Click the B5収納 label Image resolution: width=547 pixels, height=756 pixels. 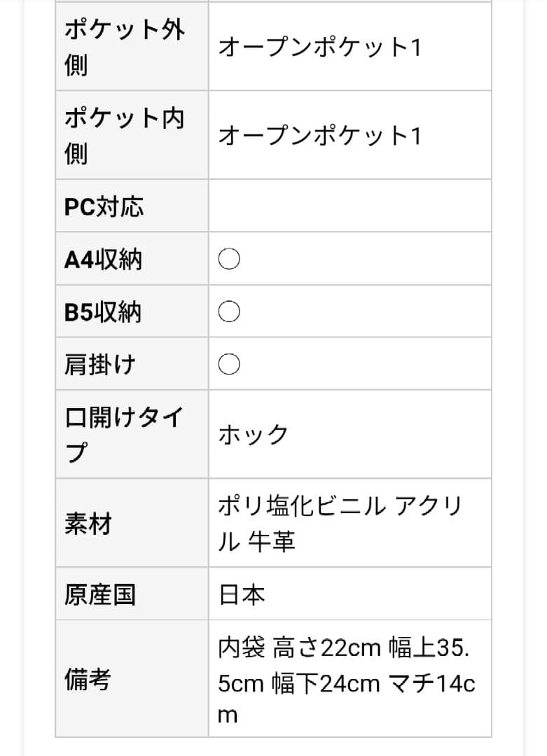103,311
